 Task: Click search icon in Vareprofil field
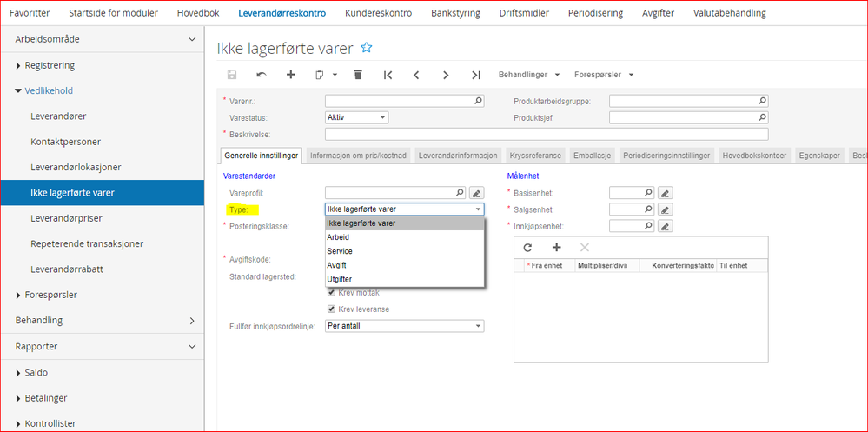pyautogui.click(x=460, y=193)
